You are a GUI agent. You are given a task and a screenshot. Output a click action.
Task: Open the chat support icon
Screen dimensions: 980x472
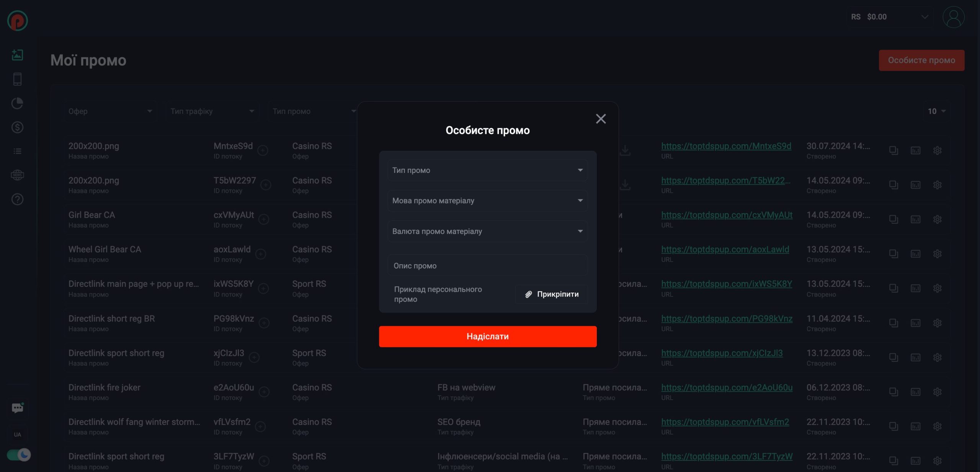[17, 408]
